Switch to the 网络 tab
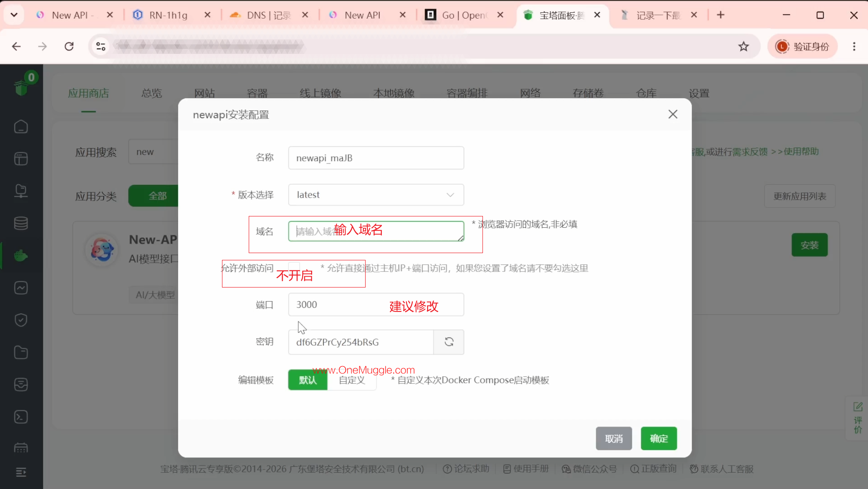Image resolution: width=868 pixels, height=489 pixels. pyautogui.click(x=530, y=93)
